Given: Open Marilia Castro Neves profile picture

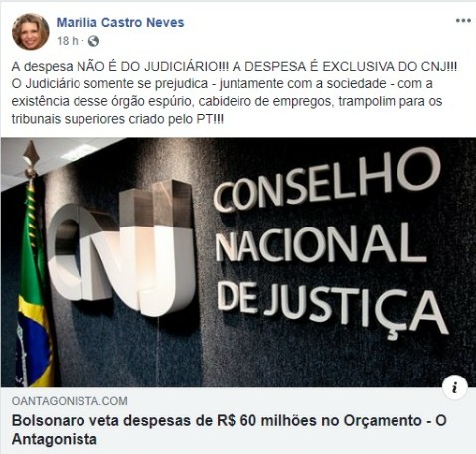Looking at the screenshot, I should (30, 32).
